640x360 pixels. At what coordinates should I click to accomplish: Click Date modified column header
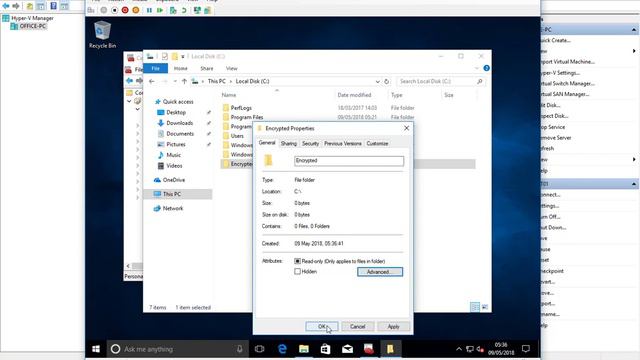354,95
